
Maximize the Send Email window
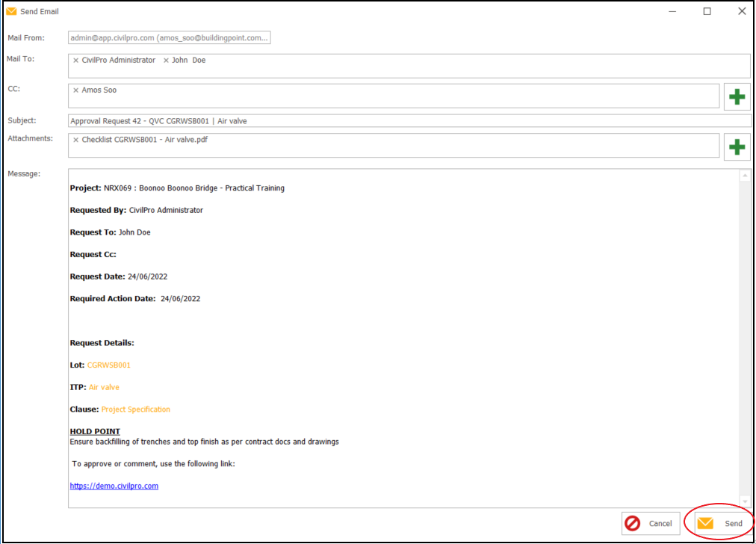point(707,11)
